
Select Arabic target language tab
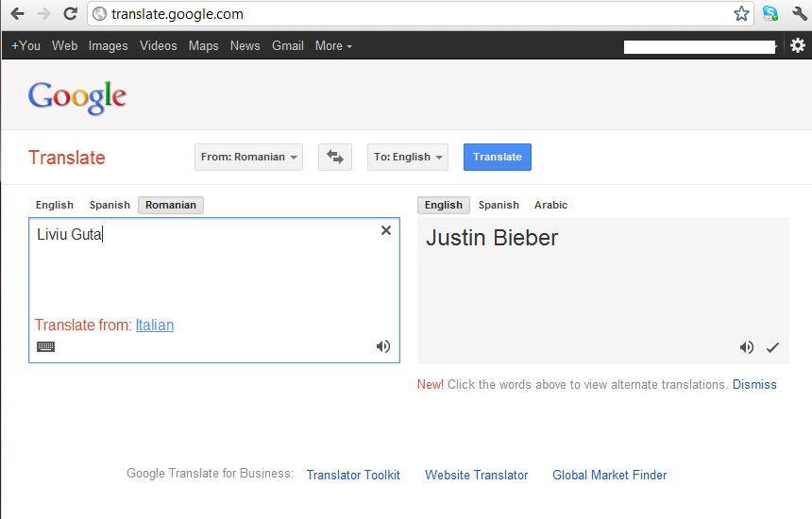tap(551, 205)
